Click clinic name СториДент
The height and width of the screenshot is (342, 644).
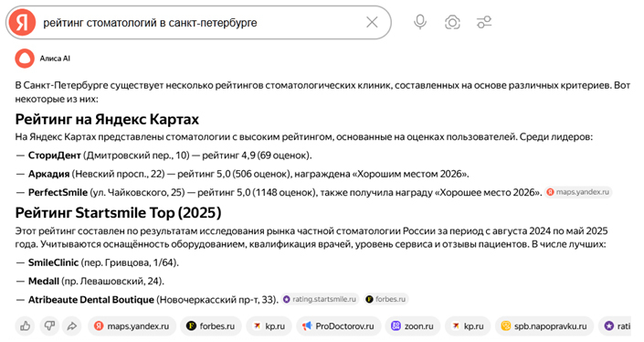pyautogui.click(x=55, y=155)
